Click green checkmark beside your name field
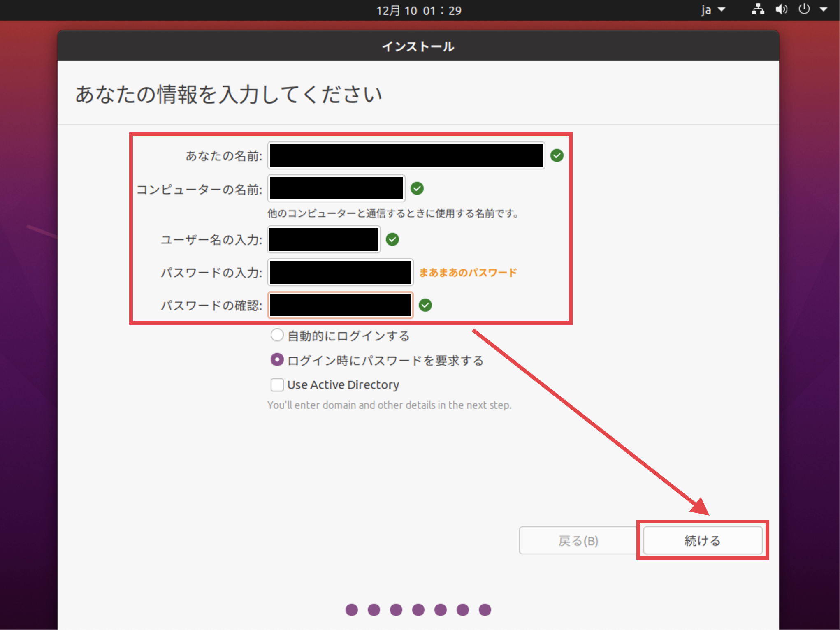Viewport: 840px width, 630px height. click(557, 155)
